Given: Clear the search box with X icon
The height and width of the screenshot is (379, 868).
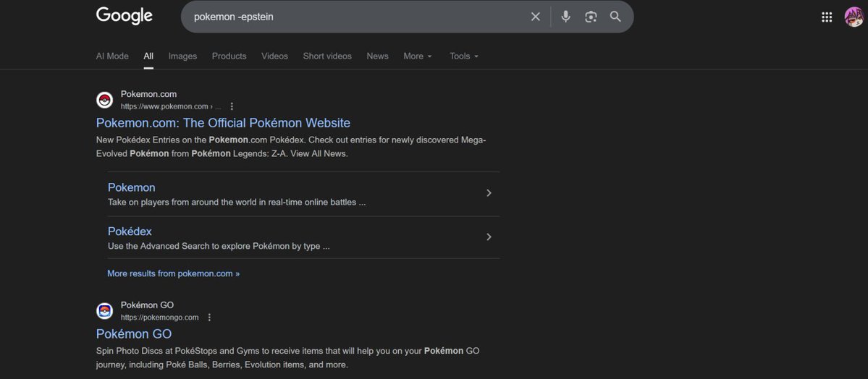Looking at the screenshot, I should [x=535, y=17].
